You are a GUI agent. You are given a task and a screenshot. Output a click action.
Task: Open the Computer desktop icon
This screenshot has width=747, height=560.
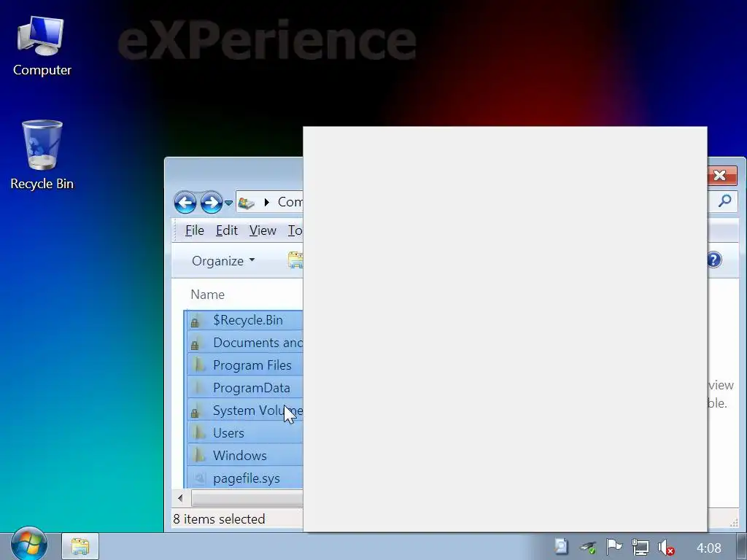pyautogui.click(x=42, y=46)
